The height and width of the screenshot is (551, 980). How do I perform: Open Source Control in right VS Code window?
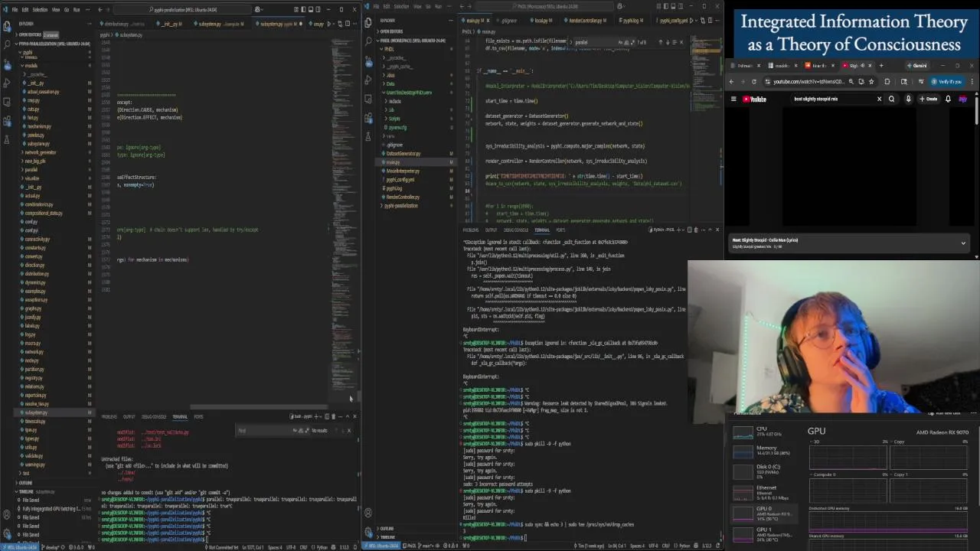coord(368,61)
